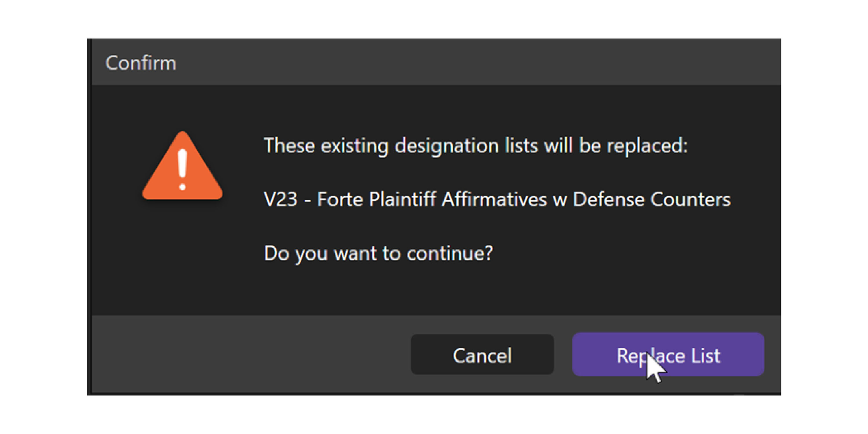Click the empty title bar area right of Confirm
Image resolution: width=868 pixels, height=434 pixels.
(472, 62)
